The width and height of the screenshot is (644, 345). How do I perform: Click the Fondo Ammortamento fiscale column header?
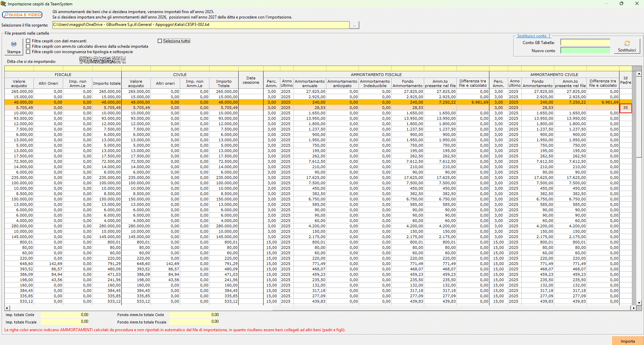[407, 83]
